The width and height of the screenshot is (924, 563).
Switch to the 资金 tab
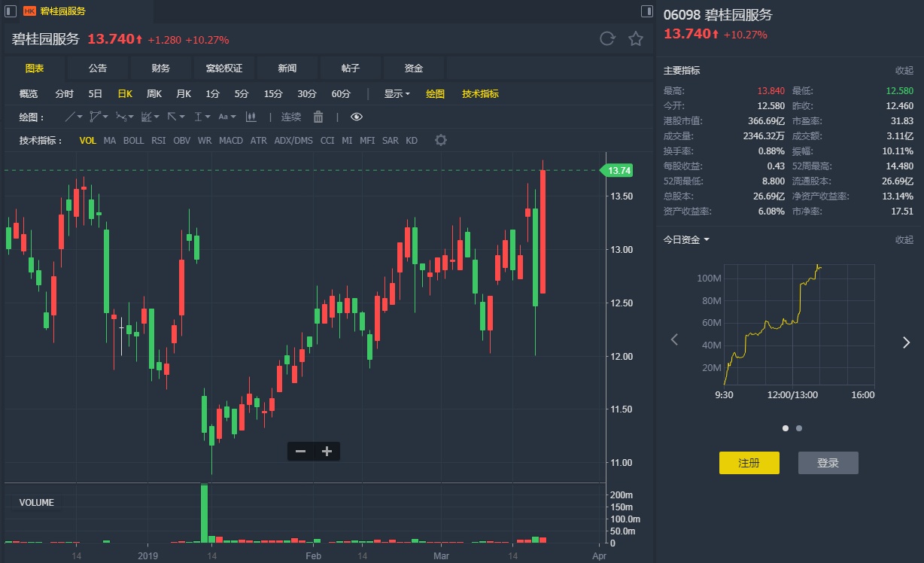click(x=414, y=68)
